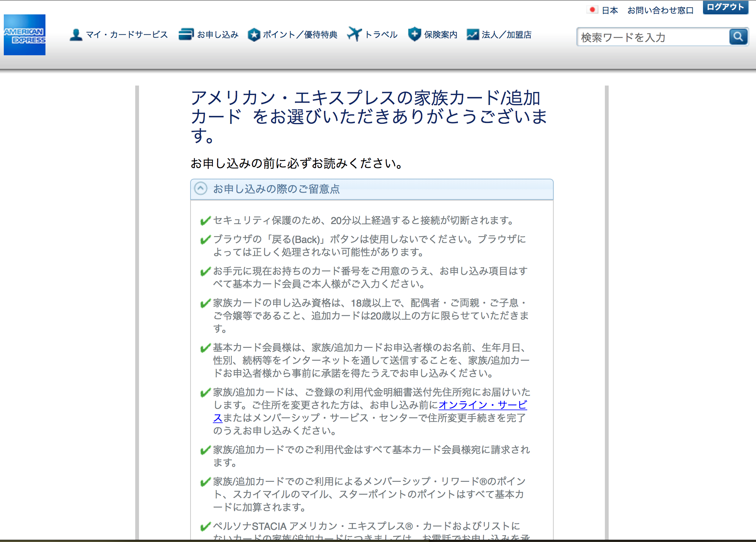The image size is (756, 542).
Task: Click checkmark beside ブラウザの「戻る(Back)」 note
Action: click(x=205, y=239)
